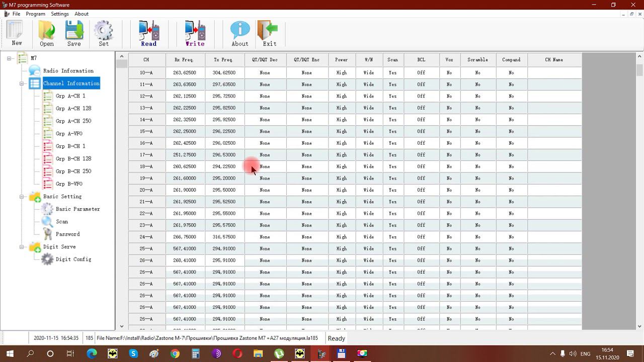The width and height of the screenshot is (644, 362).
Task: Click icon next to Grp A-CH 1
Action: click(47, 96)
